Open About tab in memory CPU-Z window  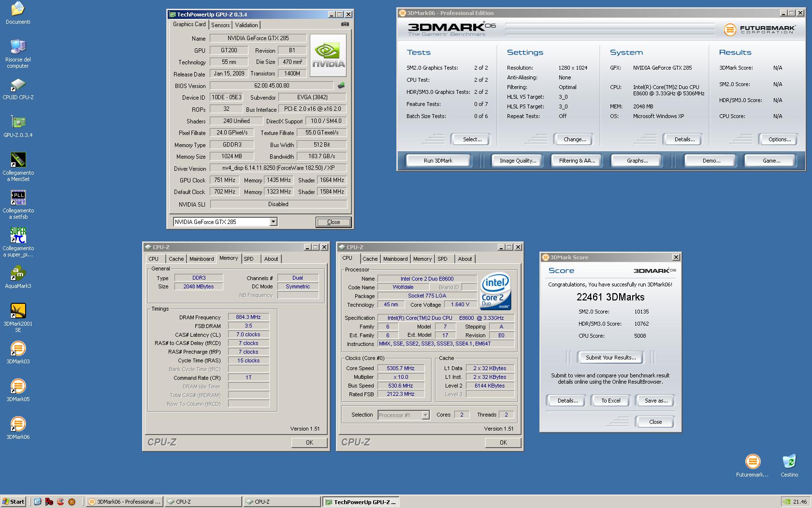coord(271,259)
